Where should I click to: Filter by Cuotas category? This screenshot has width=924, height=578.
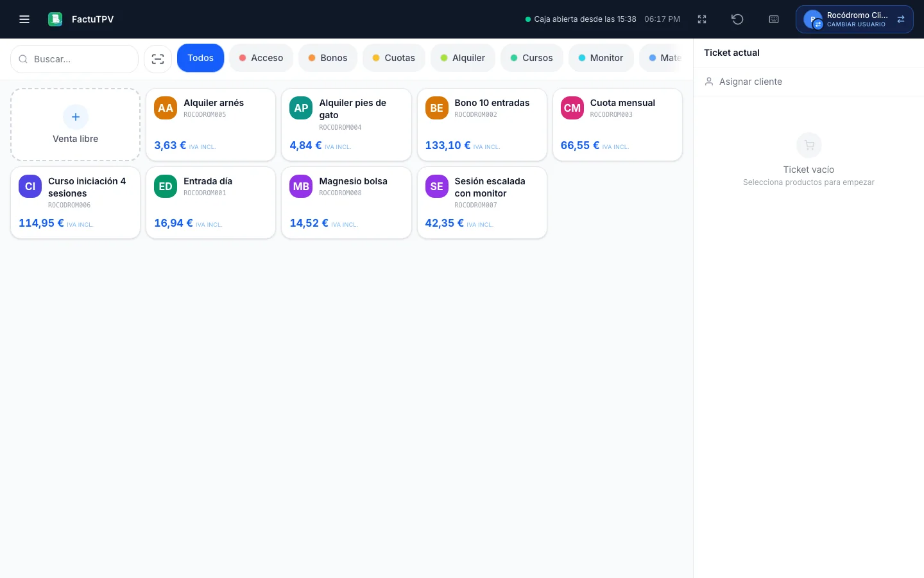coord(394,58)
